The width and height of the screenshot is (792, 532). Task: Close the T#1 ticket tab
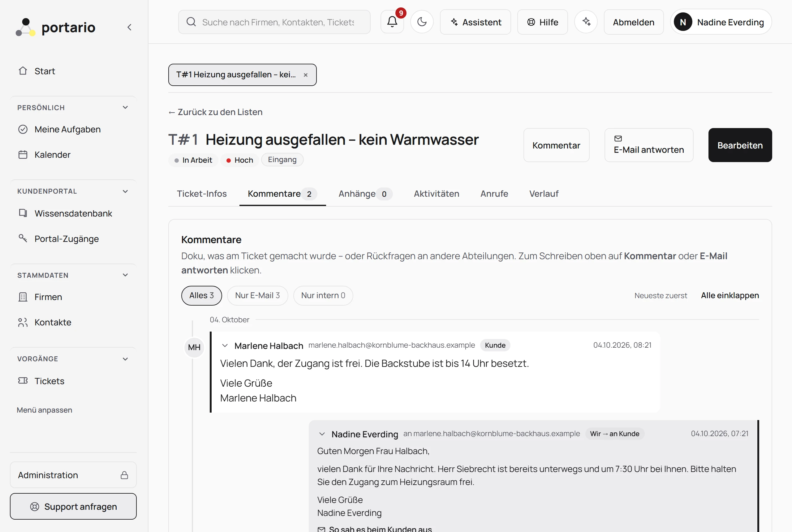[x=306, y=75]
